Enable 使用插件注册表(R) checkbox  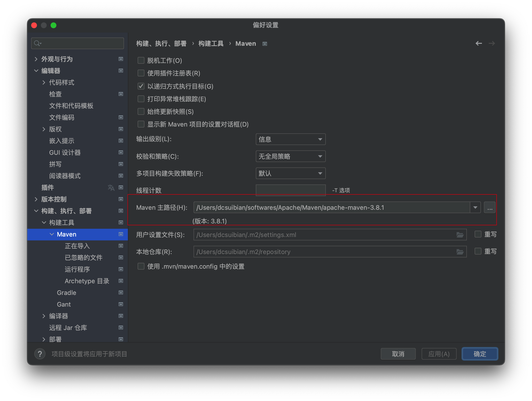pos(141,73)
